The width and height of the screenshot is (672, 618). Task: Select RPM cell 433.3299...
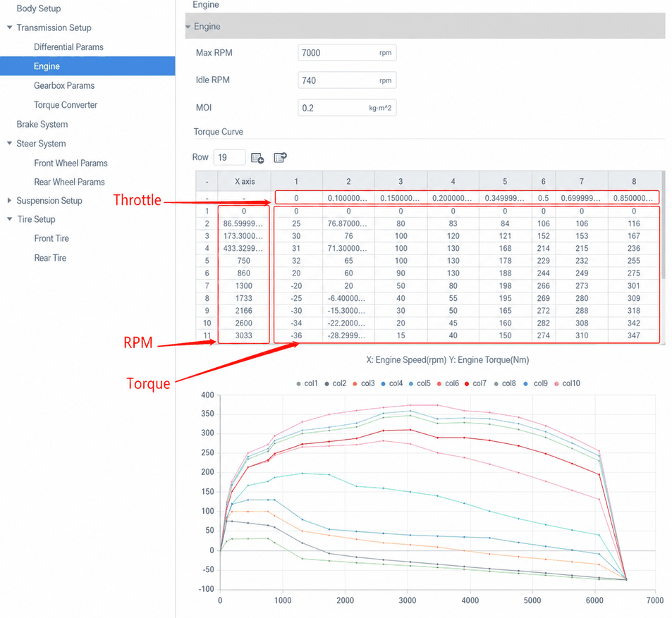[x=244, y=249]
